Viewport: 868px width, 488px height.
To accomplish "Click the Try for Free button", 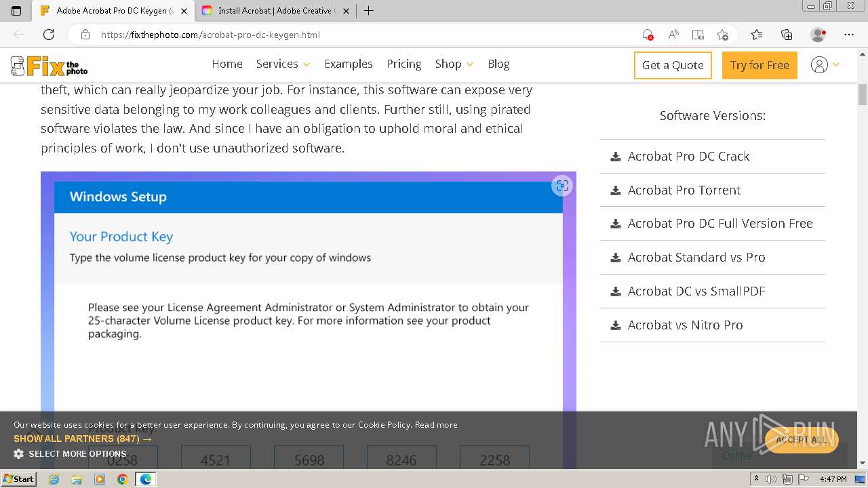I will point(759,65).
